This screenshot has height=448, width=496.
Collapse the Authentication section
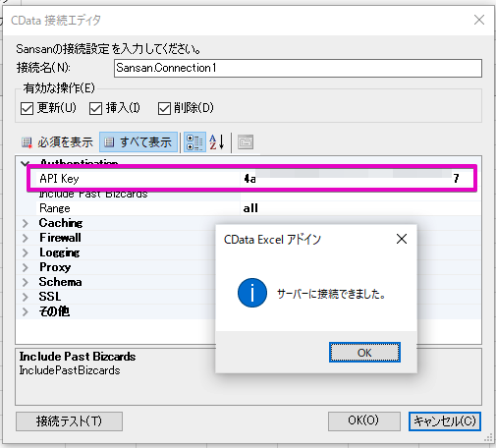point(26,163)
